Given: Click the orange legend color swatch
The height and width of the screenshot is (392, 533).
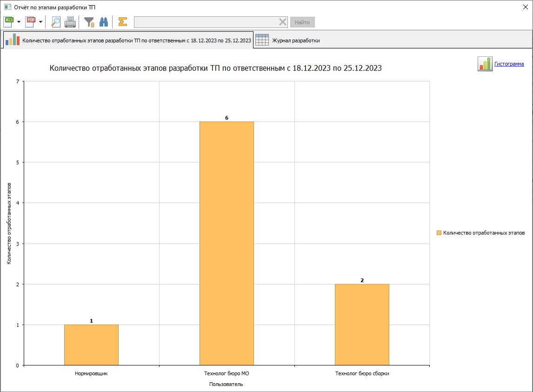Looking at the screenshot, I should (x=439, y=233).
